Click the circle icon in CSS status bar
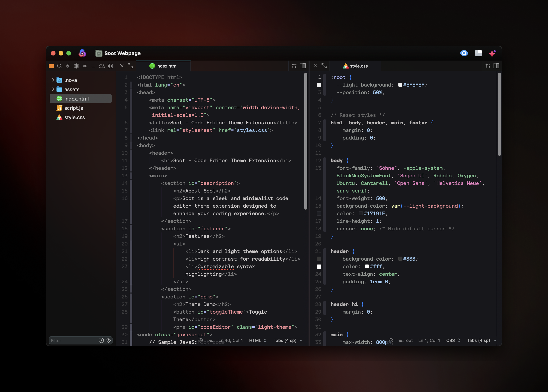548x392 pixels. pyautogui.click(x=391, y=340)
